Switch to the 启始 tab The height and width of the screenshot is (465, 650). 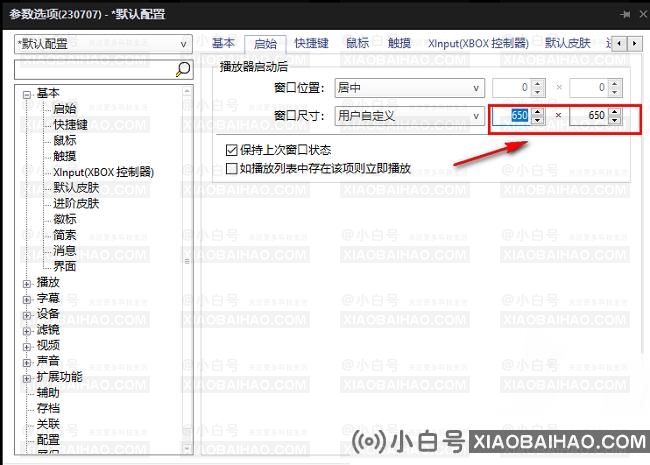(x=265, y=44)
